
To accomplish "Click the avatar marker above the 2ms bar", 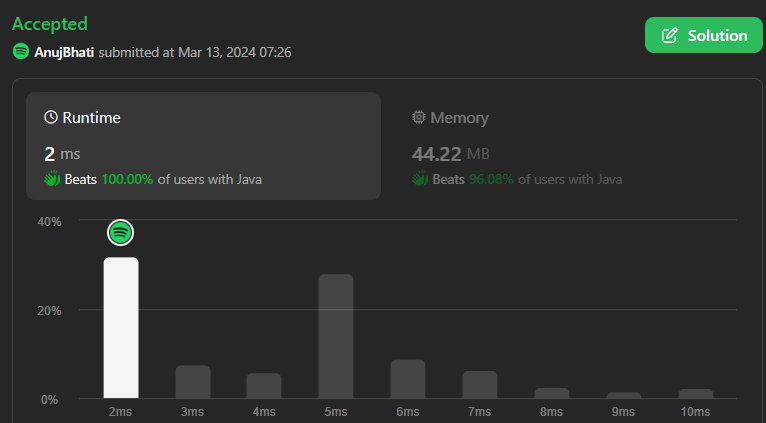I will tap(120, 233).
